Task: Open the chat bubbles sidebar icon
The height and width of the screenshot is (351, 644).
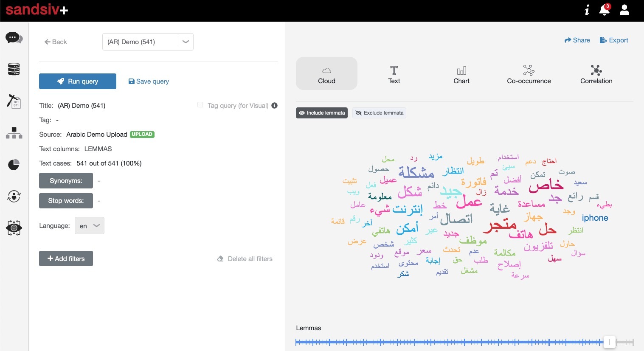Action: coord(14,38)
